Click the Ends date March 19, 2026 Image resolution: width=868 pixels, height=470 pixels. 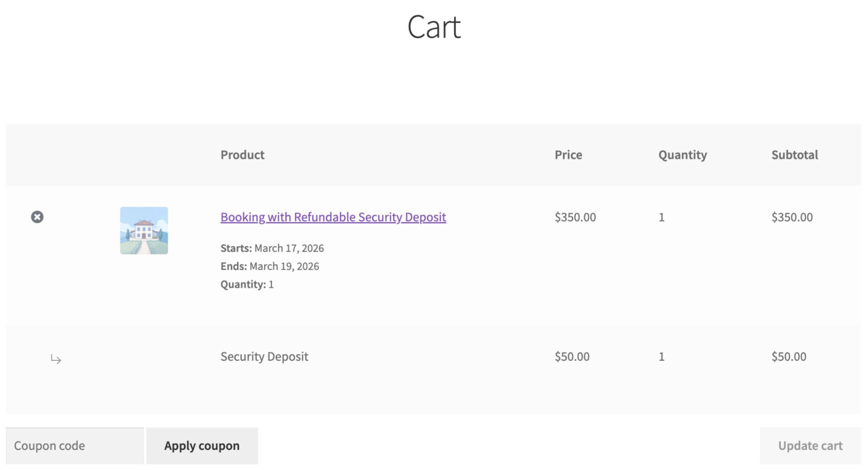pyautogui.click(x=269, y=266)
